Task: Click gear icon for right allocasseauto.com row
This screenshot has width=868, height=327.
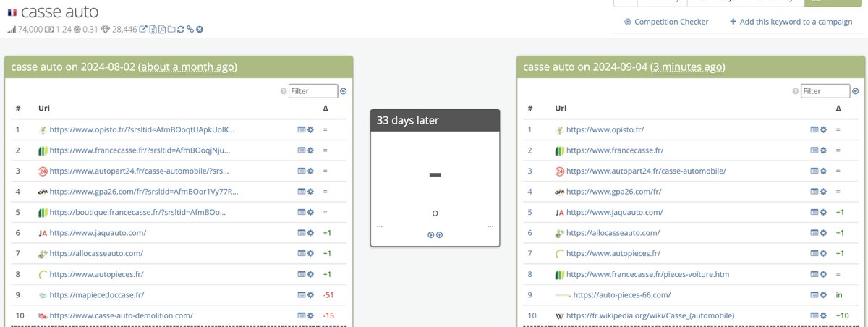Action: [x=822, y=233]
